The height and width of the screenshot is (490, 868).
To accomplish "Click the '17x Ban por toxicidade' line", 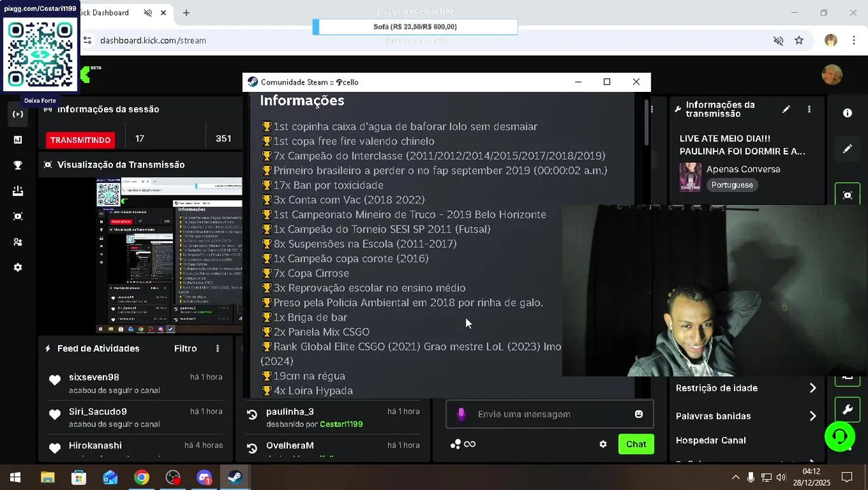I will click(322, 185).
